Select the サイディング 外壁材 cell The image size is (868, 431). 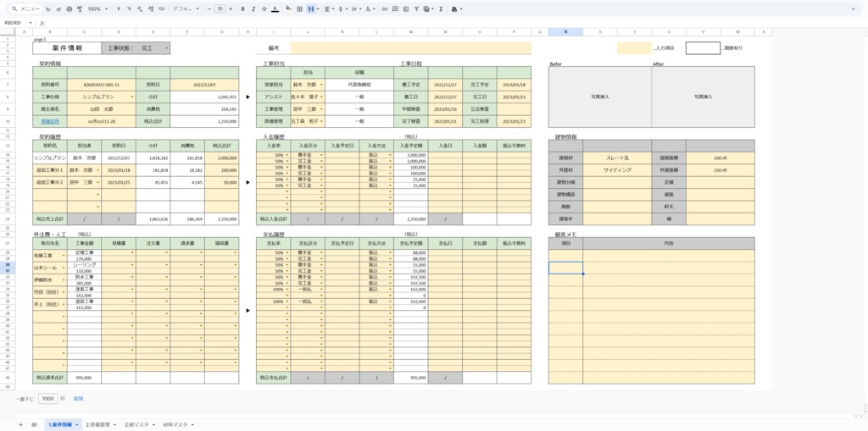617,170
